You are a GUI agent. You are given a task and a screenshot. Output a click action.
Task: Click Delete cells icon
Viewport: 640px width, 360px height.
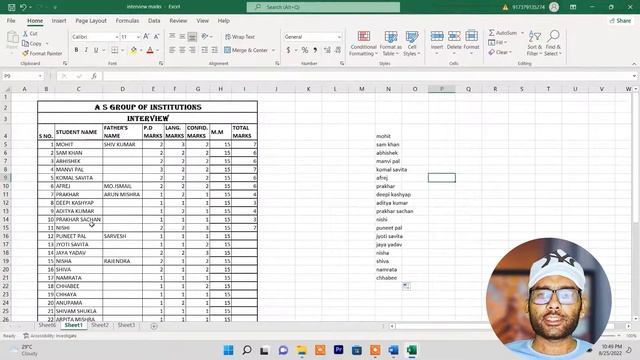[454, 42]
